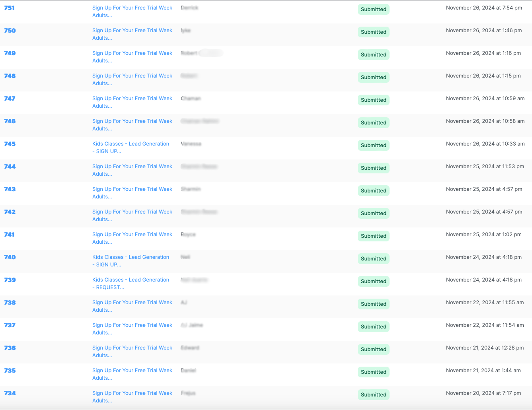
Task: Select entry number 745
Action: [x=10, y=144]
